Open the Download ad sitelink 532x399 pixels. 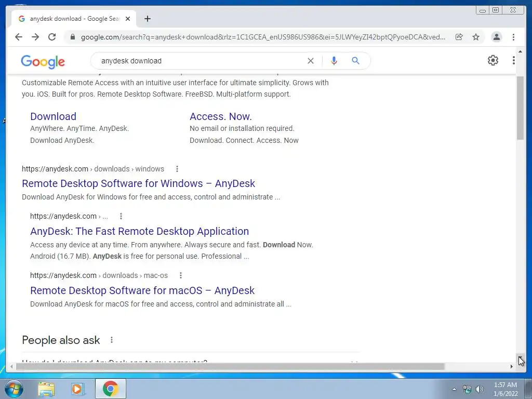54,116
